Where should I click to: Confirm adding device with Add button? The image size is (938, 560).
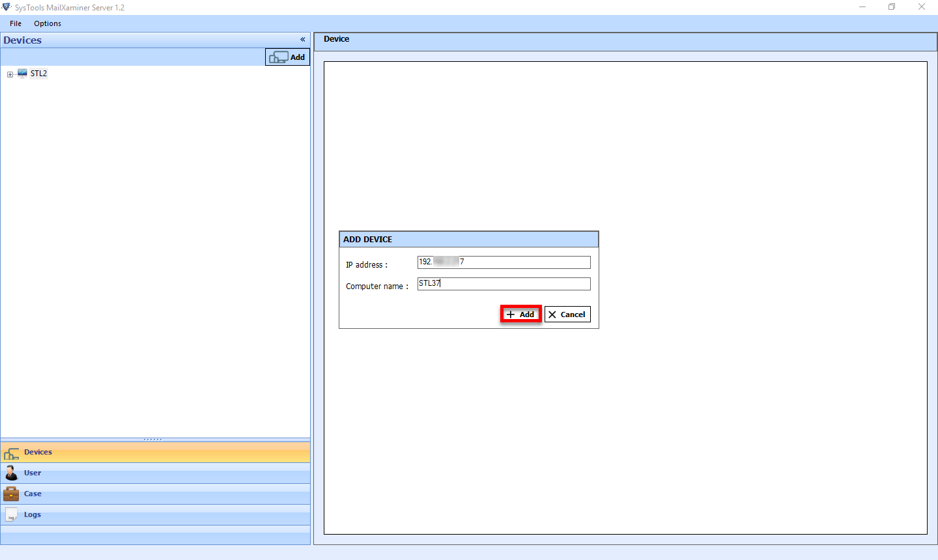(520, 315)
